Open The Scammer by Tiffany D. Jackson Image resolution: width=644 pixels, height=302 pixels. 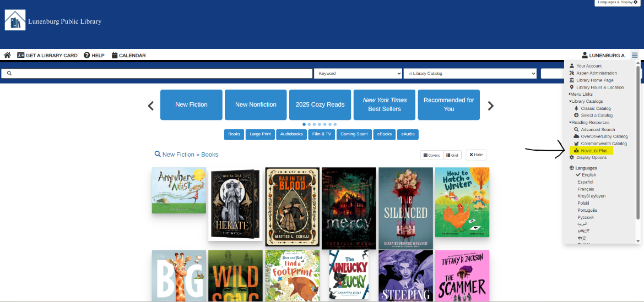click(462, 276)
